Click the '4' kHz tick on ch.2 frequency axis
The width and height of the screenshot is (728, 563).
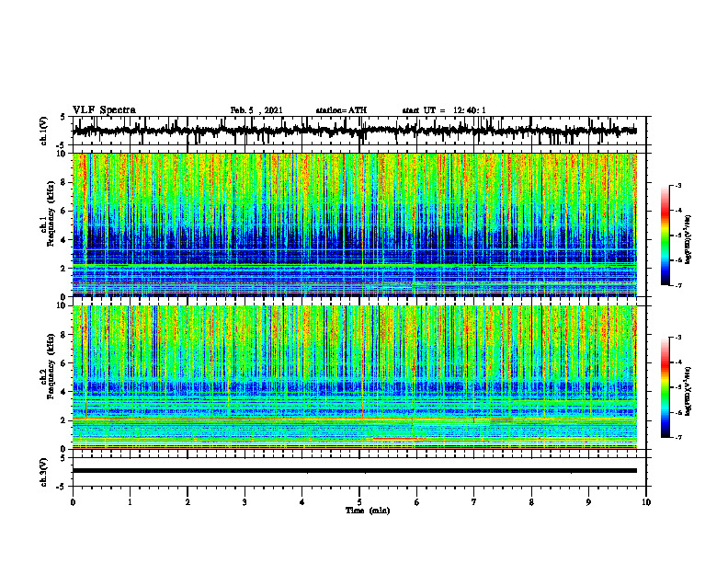point(64,392)
